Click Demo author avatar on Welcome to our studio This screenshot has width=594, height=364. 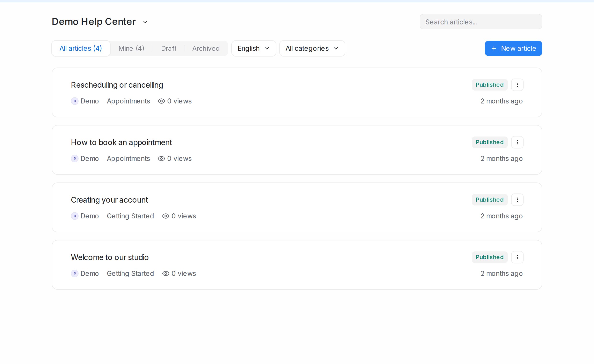tap(75, 274)
